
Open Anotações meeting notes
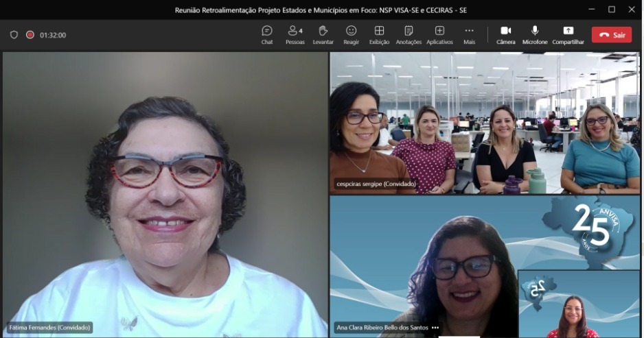click(x=409, y=35)
